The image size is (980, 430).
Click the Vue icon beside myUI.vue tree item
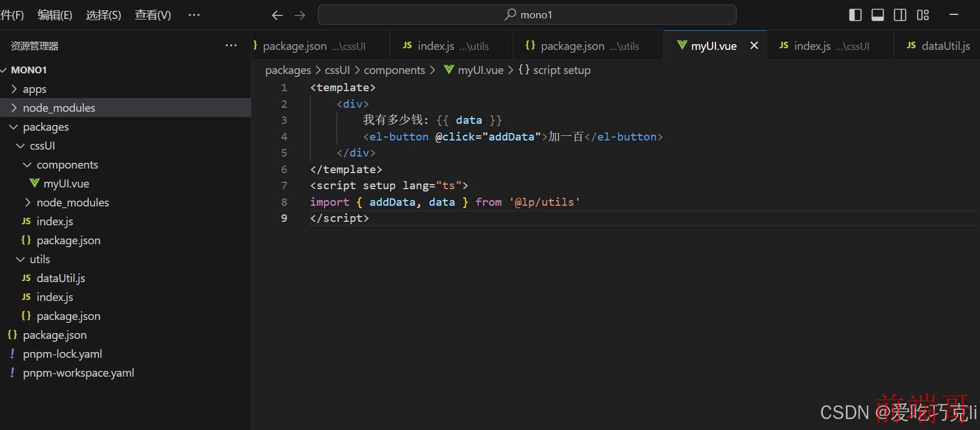pyautogui.click(x=34, y=183)
